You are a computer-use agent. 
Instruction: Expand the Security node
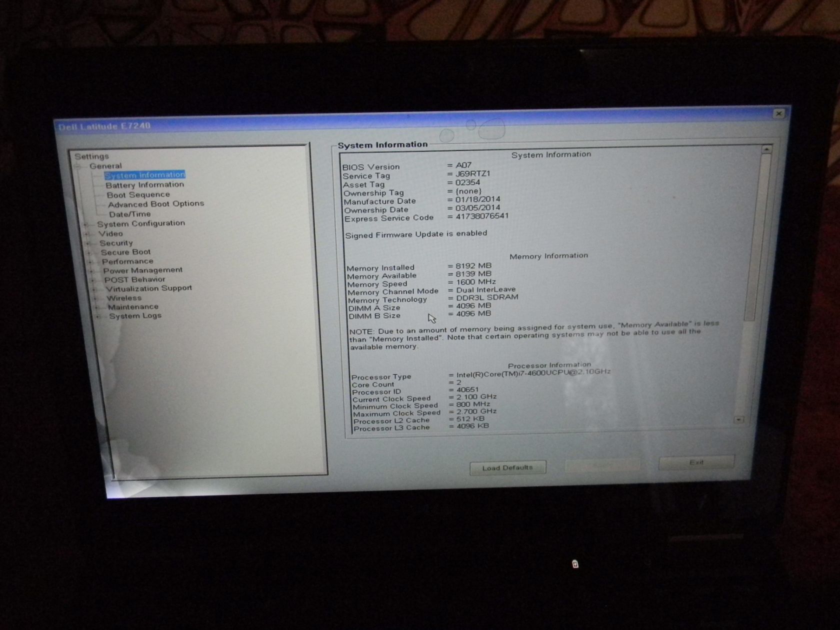88,243
